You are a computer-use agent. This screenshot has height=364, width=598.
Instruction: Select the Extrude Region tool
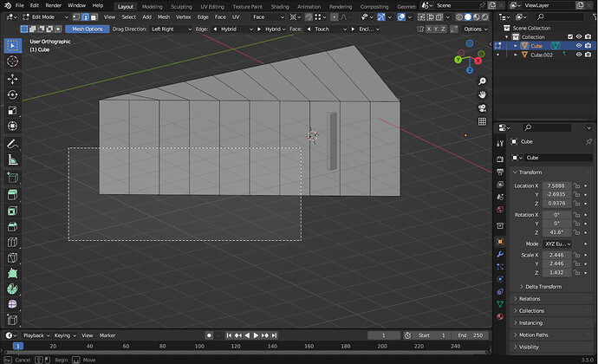point(13,195)
